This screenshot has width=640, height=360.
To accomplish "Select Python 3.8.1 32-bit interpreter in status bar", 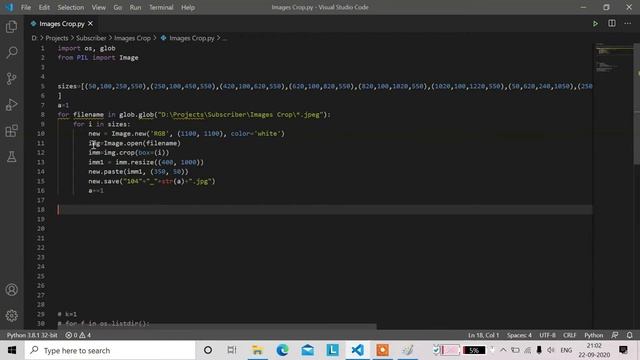I will click(x=32, y=335).
